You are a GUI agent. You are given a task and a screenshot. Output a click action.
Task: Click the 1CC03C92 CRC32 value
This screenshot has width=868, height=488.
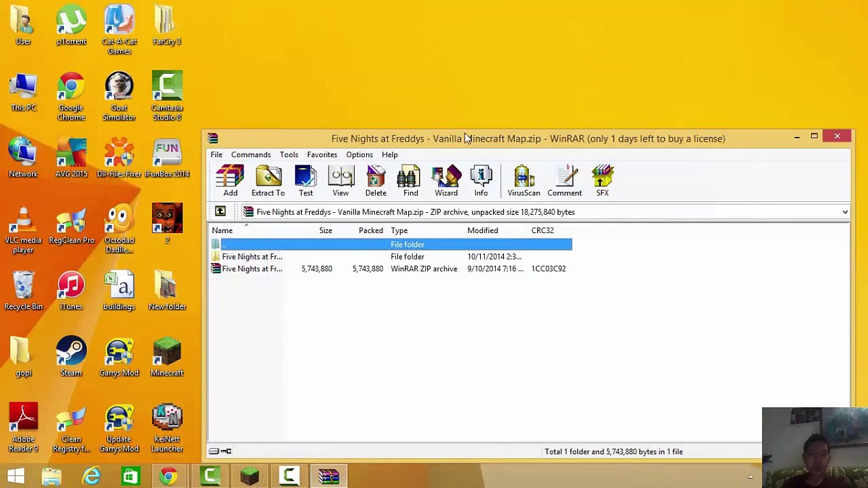[549, 268]
